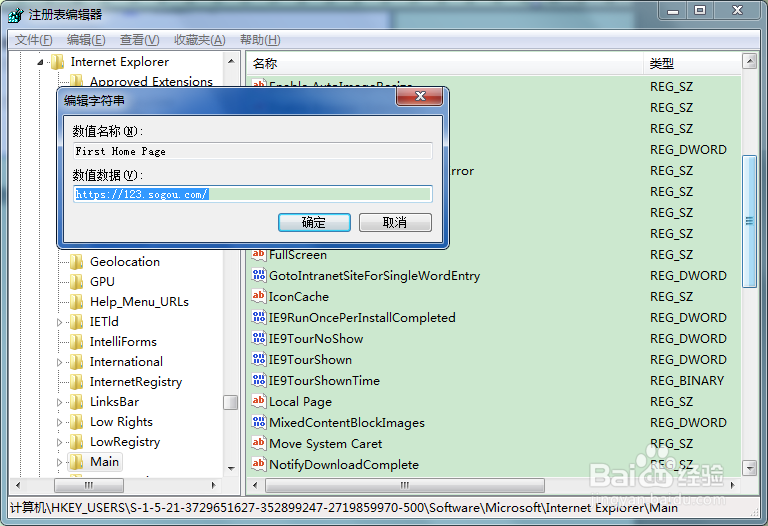Expand the LowRegistry tree node
The image size is (768, 526).
(x=59, y=443)
